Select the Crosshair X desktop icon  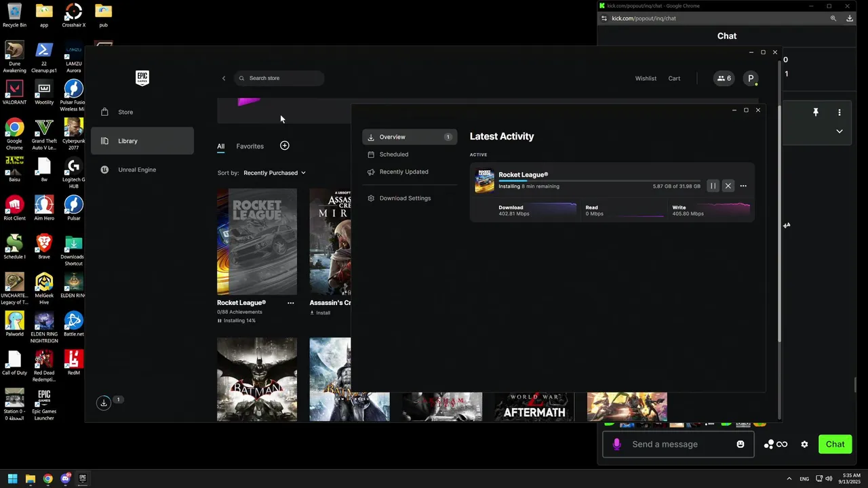point(73,16)
